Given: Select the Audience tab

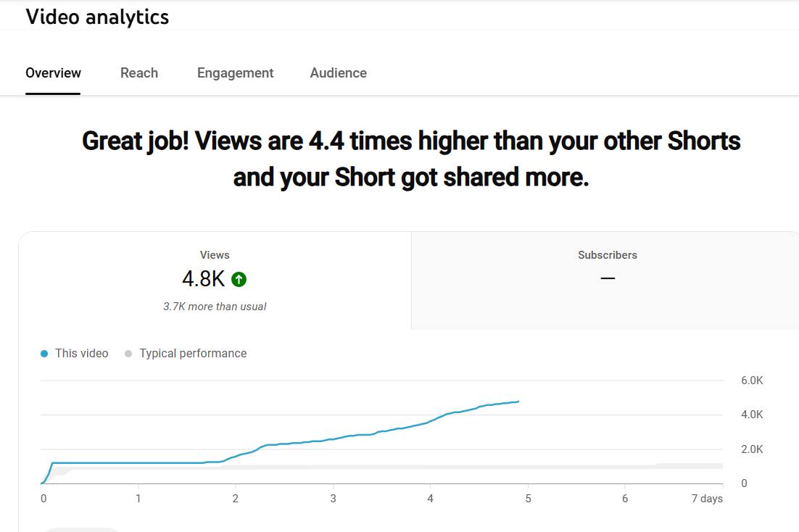Looking at the screenshot, I should (x=339, y=73).
